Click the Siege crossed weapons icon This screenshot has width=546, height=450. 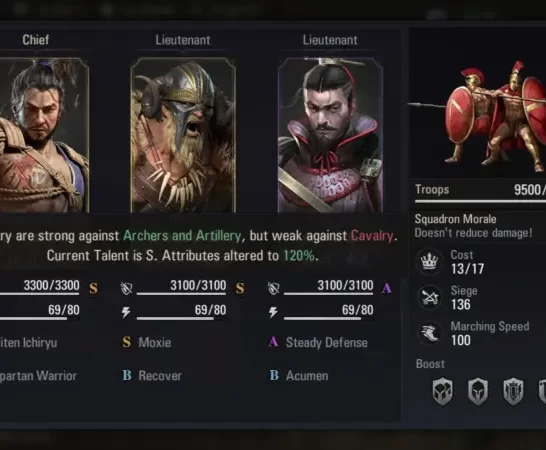[x=429, y=297]
